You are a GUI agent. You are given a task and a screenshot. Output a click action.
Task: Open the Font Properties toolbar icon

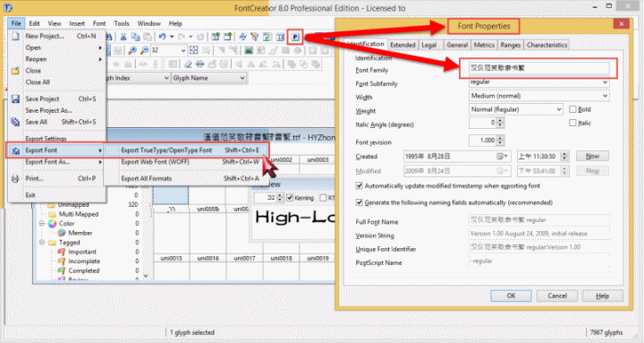pyautogui.click(x=295, y=37)
